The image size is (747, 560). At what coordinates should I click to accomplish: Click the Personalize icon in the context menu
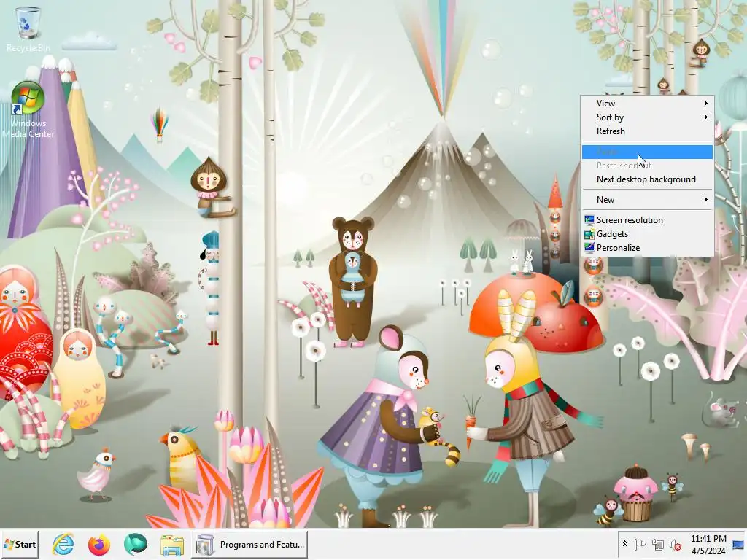coord(589,248)
